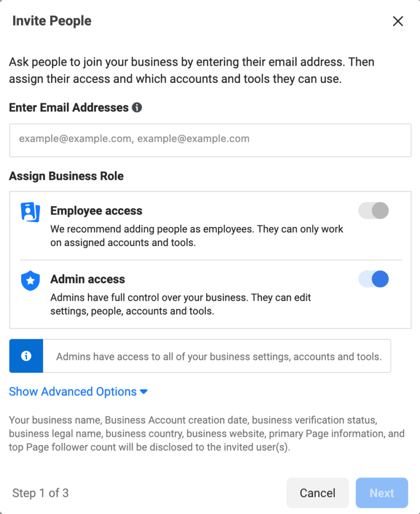Close the Invite People dialog
Viewport: 420px width, 514px height.
(398, 21)
